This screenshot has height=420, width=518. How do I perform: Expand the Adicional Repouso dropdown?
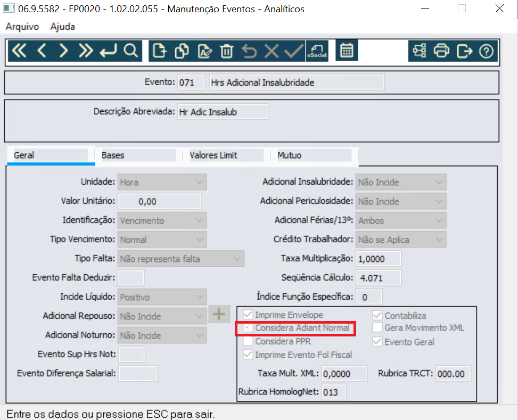162,316
